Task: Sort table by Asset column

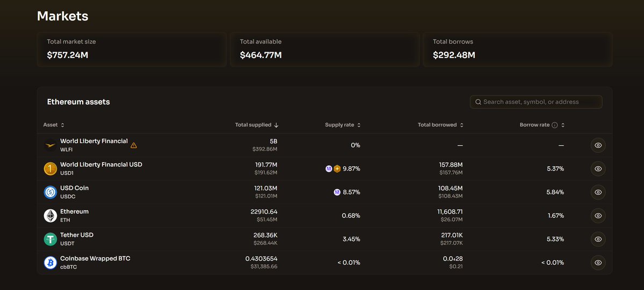Action: pyautogui.click(x=54, y=125)
